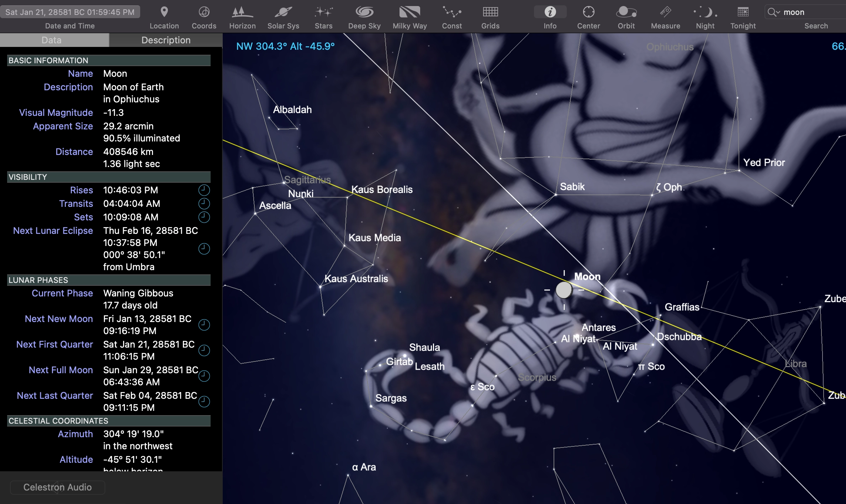The height and width of the screenshot is (504, 846).
Task: Click the Const constellation icon
Action: [452, 12]
